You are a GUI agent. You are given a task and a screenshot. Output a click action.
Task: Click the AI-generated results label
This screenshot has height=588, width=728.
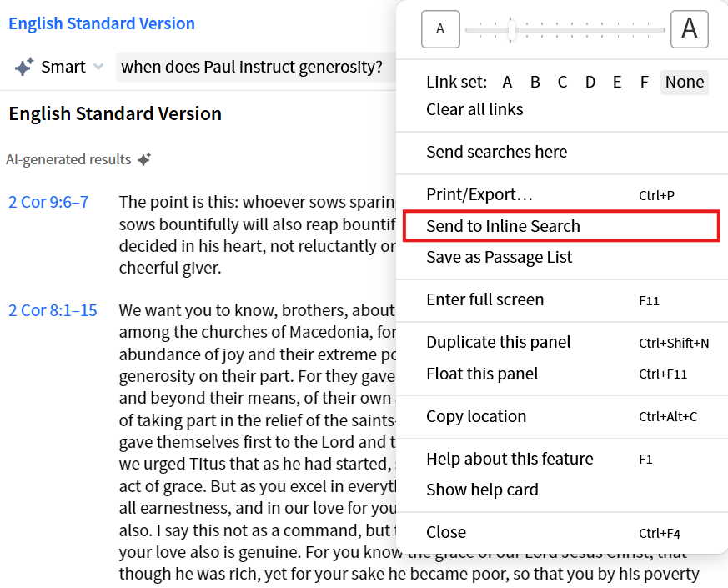pos(68,159)
